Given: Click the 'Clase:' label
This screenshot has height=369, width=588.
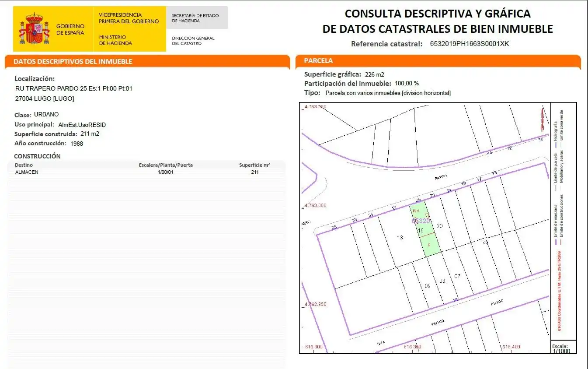Looking at the screenshot, I should tap(23, 115).
